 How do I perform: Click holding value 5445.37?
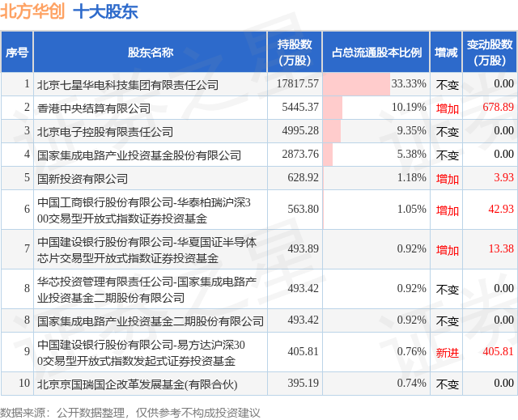pyautogui.click(x=300, y=107)
